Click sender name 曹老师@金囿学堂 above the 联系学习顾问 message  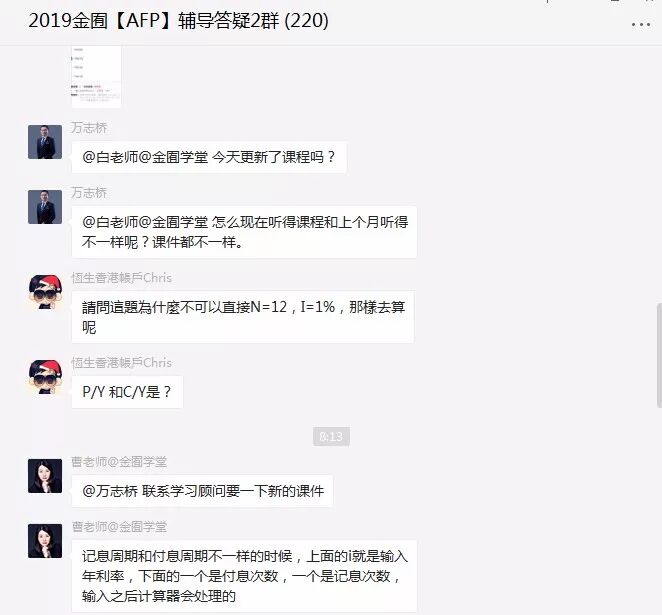[x=119, y=462]
